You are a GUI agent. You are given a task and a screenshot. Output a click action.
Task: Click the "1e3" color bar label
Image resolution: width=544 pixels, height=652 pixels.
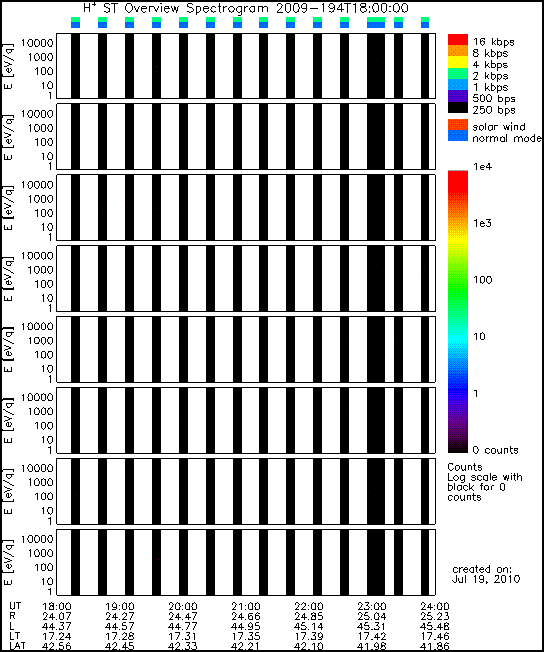point(482,223)
